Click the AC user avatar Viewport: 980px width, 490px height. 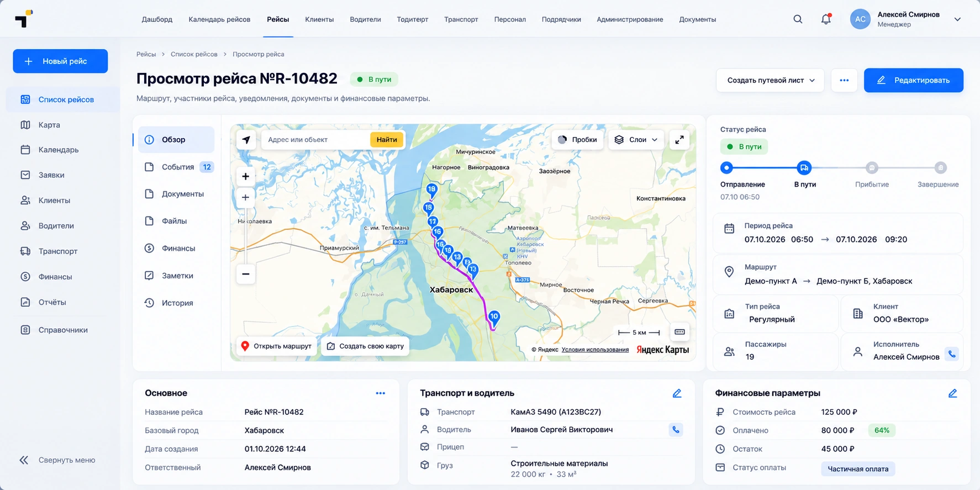pyautogui.click(x=860, y=19)
